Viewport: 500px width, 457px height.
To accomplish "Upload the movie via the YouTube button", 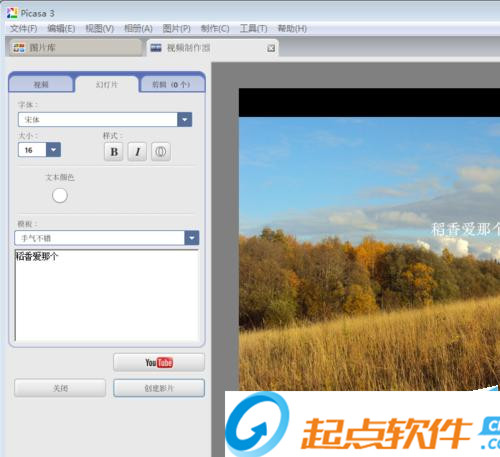I will coord(159,362).
